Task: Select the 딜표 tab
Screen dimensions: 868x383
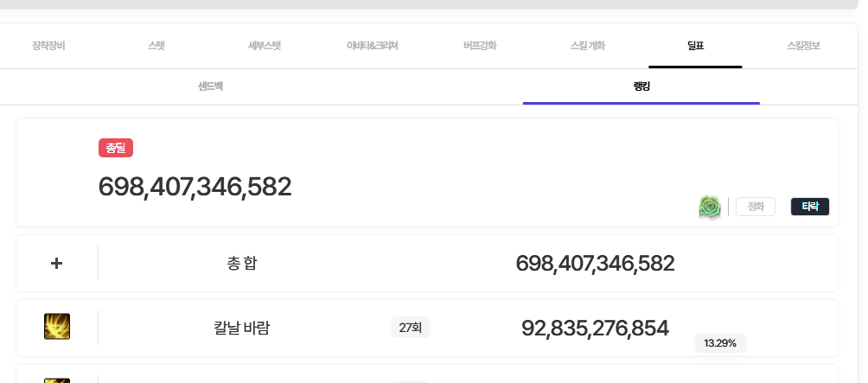Action: [695, 45]
